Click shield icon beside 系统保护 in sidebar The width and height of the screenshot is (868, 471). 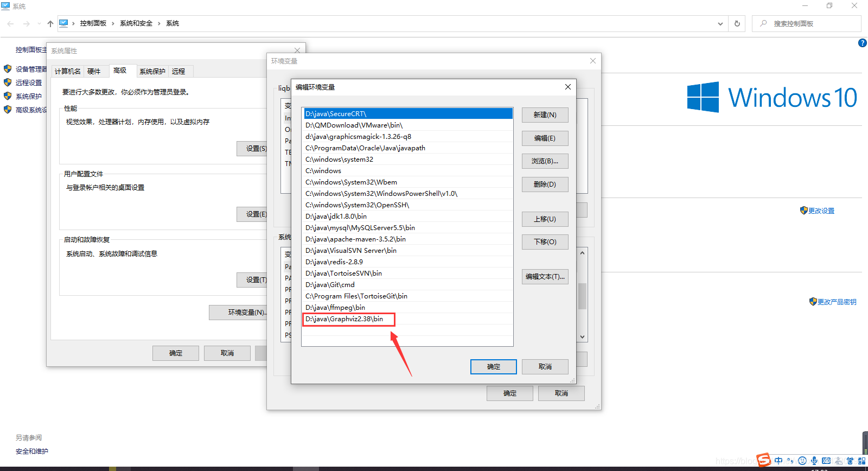pos(8,96)
